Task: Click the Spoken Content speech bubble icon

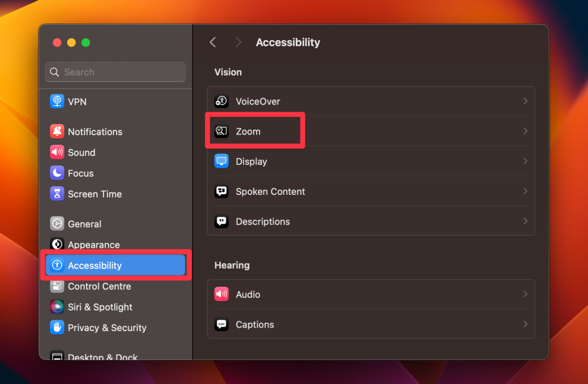Action: coord(222,191)
